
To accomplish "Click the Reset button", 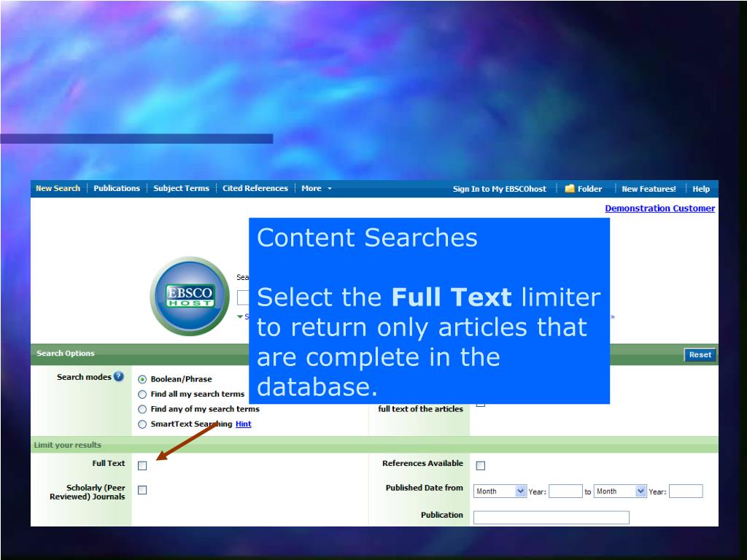I will (x=700, y=355).
